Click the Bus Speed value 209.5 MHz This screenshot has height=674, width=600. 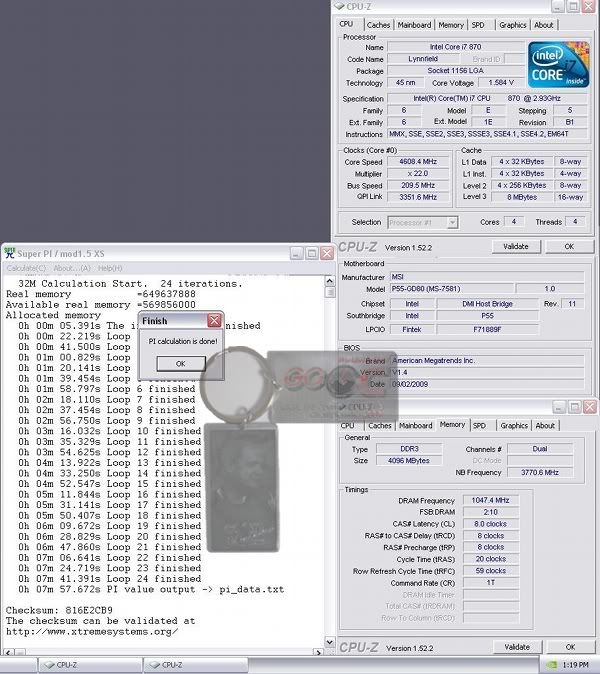coord(418,185)
